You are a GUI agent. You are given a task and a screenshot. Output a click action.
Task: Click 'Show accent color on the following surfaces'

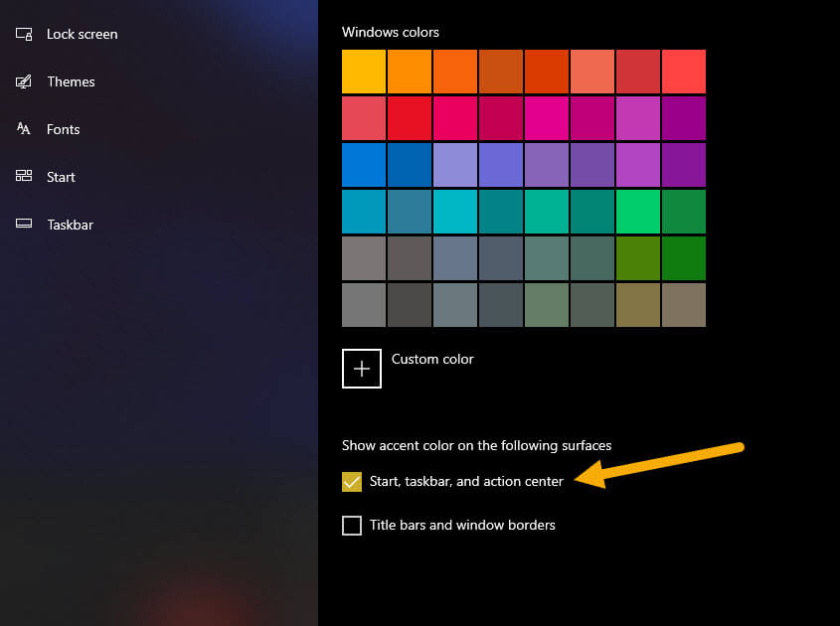coord(477,445)
